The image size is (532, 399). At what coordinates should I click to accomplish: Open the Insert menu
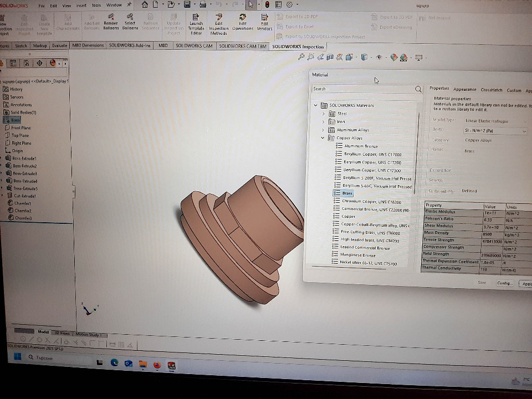tap(81, 6)
